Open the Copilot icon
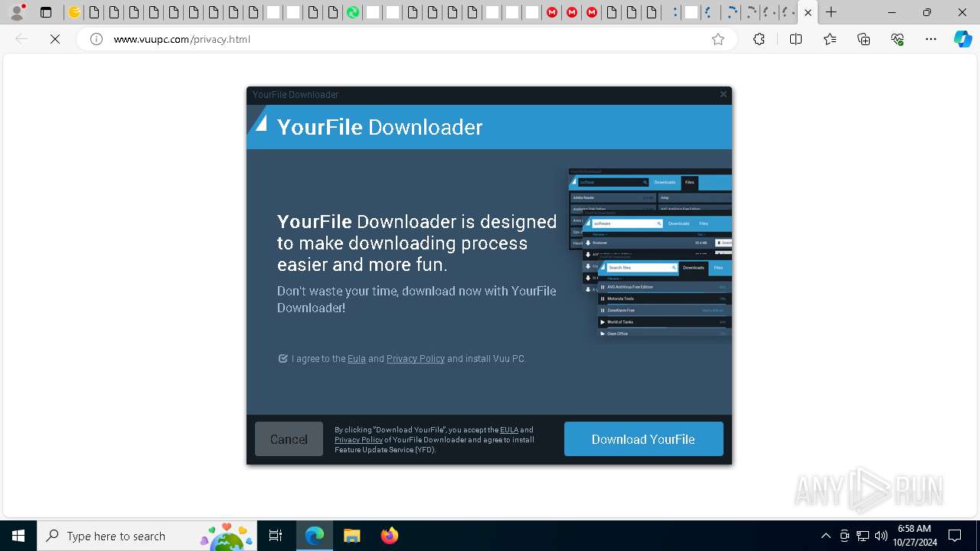This screenshot has height=551, width=980. tap(962, 39)
